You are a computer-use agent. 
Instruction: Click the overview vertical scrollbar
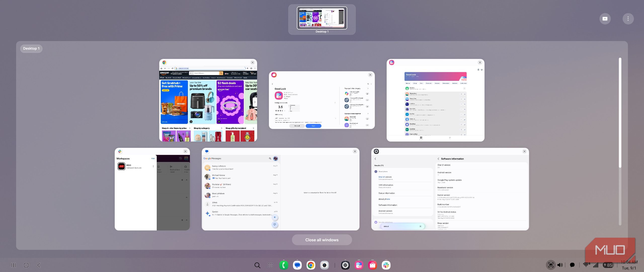[620, 113]
